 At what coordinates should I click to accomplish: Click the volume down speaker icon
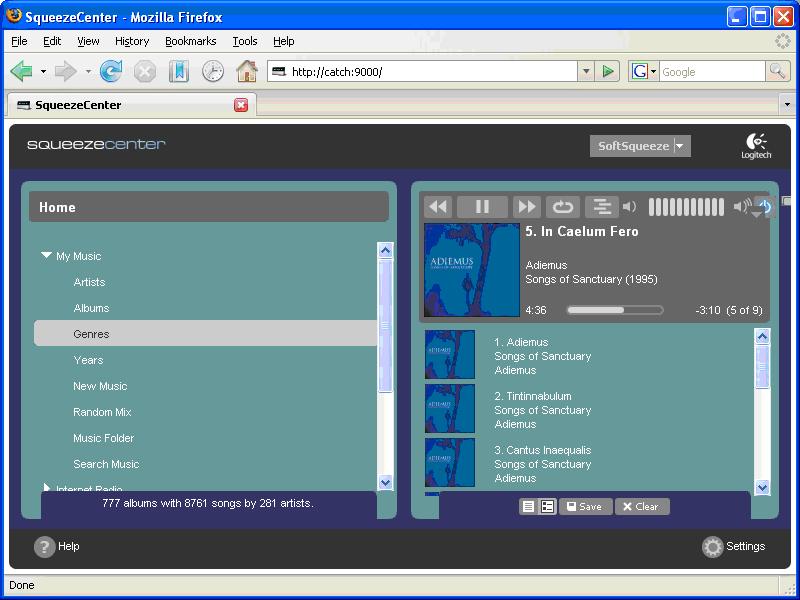pos(630,207)
